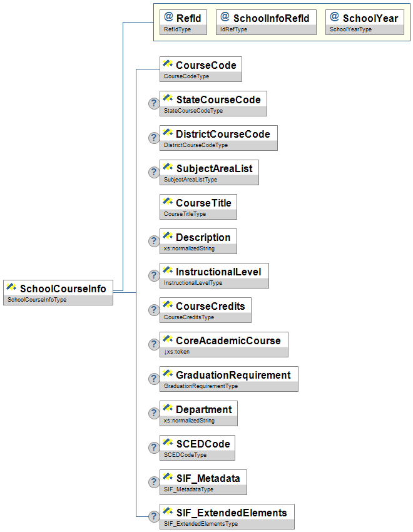Click the question mark icon beside CourseCredits
Viewport: 413px width, 532px height.
(153, 310)
